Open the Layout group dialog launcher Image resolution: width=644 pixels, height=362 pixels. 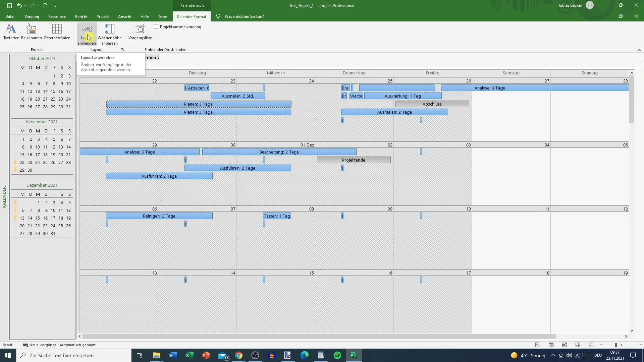pos(122,50)
